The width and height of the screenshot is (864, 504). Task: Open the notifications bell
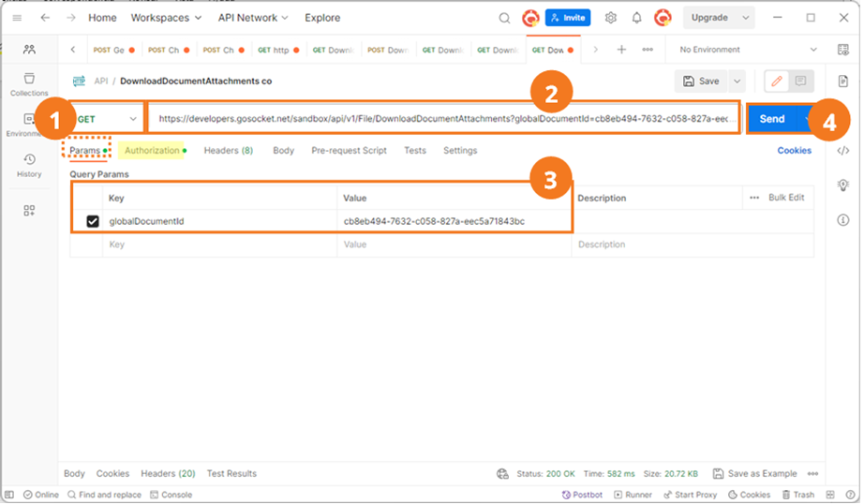[636, 18]
